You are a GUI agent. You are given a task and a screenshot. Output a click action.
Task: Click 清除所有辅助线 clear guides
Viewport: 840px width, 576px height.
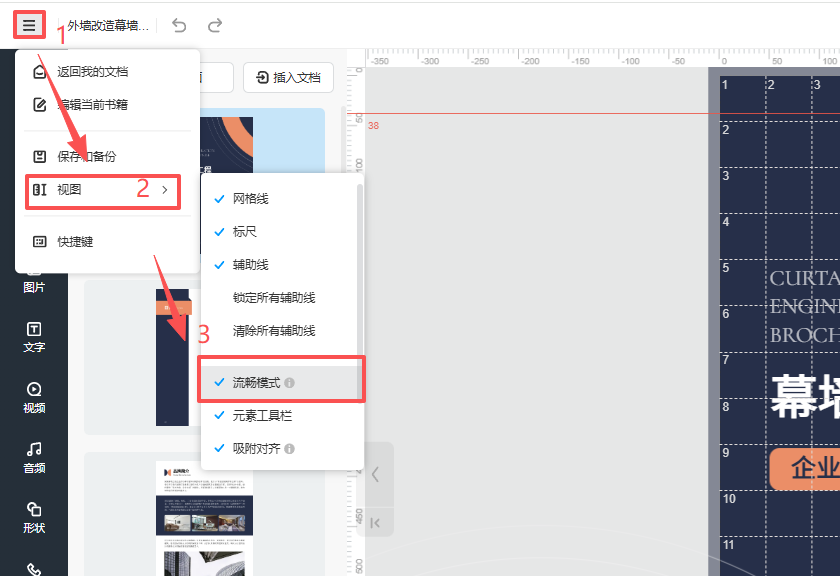[x=274, y=331]
